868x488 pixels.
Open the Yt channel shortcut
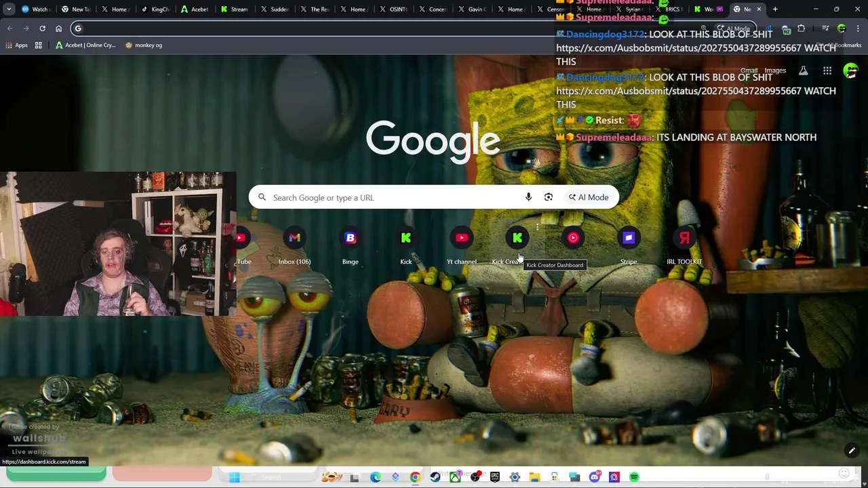pos(462,246)
